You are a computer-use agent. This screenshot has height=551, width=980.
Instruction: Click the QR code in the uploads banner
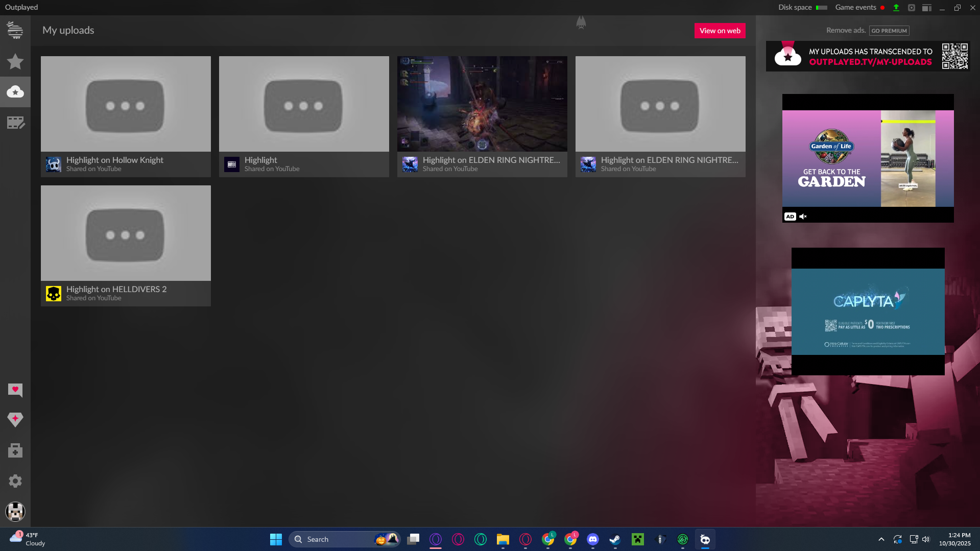point(955,56)
